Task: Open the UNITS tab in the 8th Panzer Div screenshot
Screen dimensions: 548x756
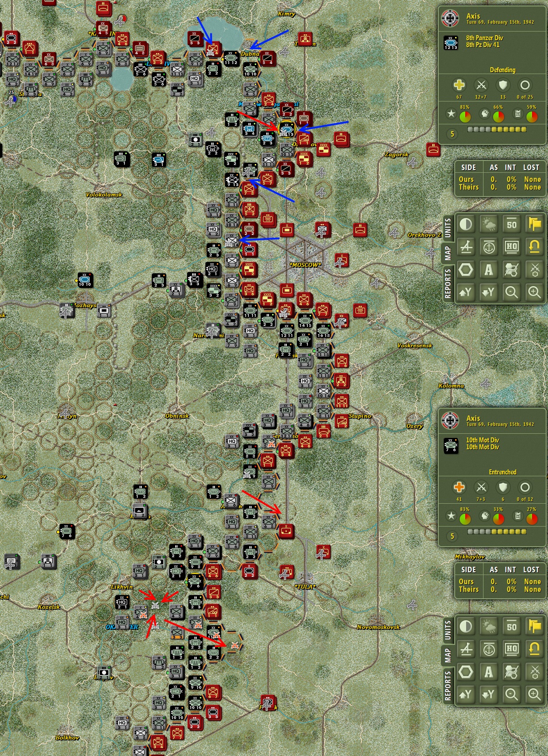Action: click(x=448, y=227)
